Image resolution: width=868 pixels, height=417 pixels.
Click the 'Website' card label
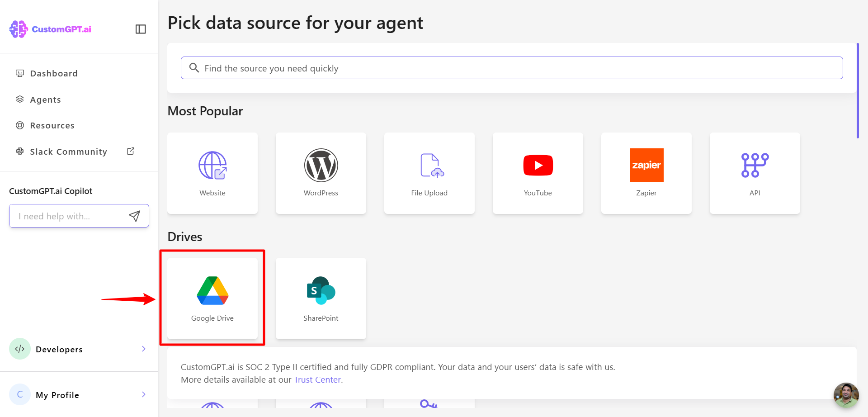(212, 193)
